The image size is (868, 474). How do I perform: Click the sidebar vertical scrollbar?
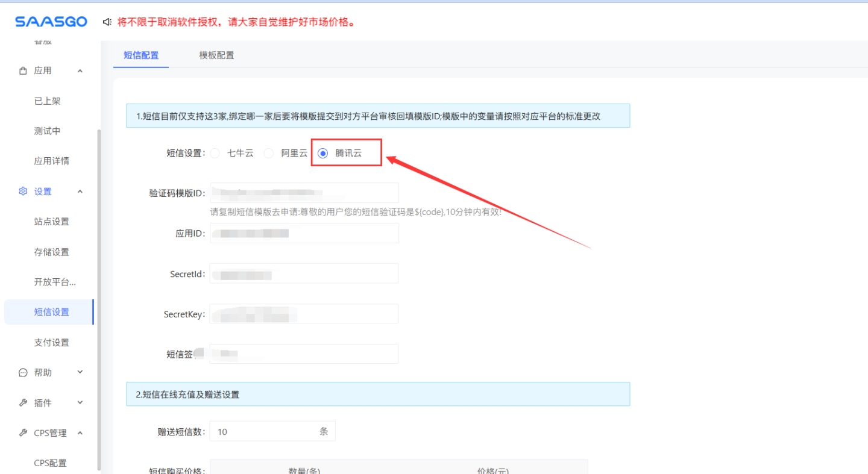tap(99, 301)
